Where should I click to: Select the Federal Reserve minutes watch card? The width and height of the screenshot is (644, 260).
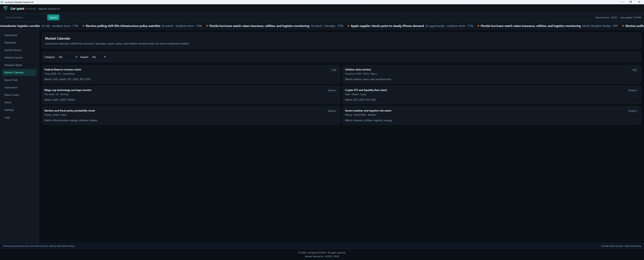coord(191,74)
